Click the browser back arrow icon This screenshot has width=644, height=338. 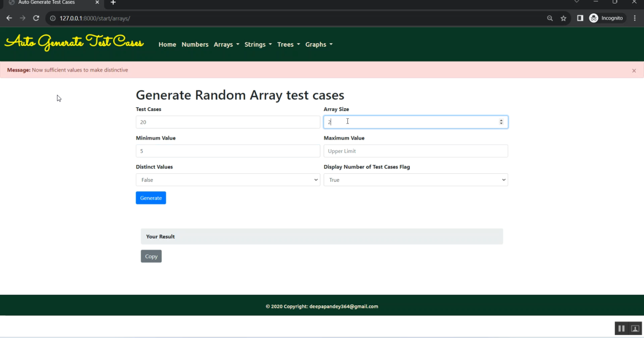pyautogui.click(x=9, y=18)
